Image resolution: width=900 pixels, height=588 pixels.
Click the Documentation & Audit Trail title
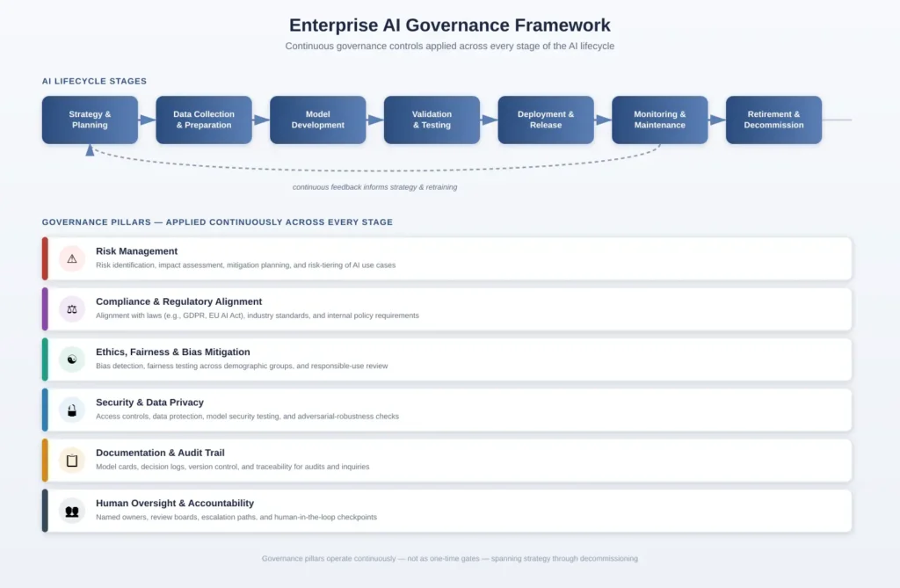pyautogui.click(x=160, y=453)
